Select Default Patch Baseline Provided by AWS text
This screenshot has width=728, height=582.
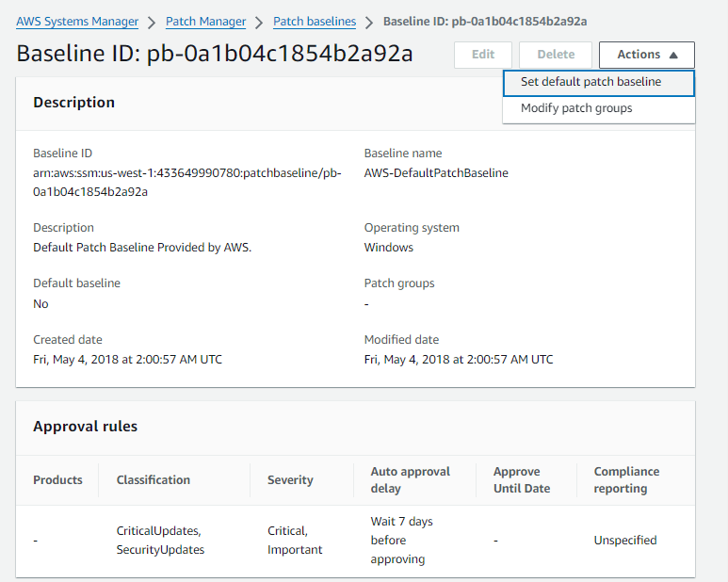point(142,248)
